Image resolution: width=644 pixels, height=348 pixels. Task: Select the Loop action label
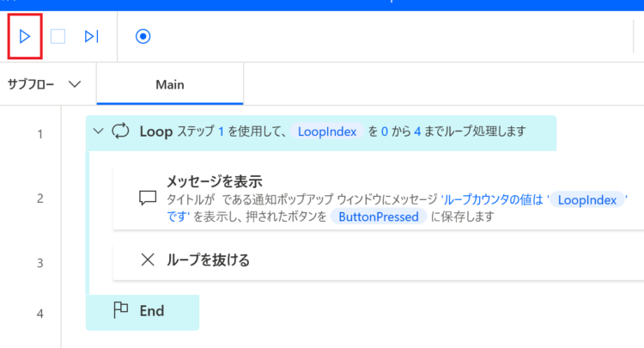point(156,131)
